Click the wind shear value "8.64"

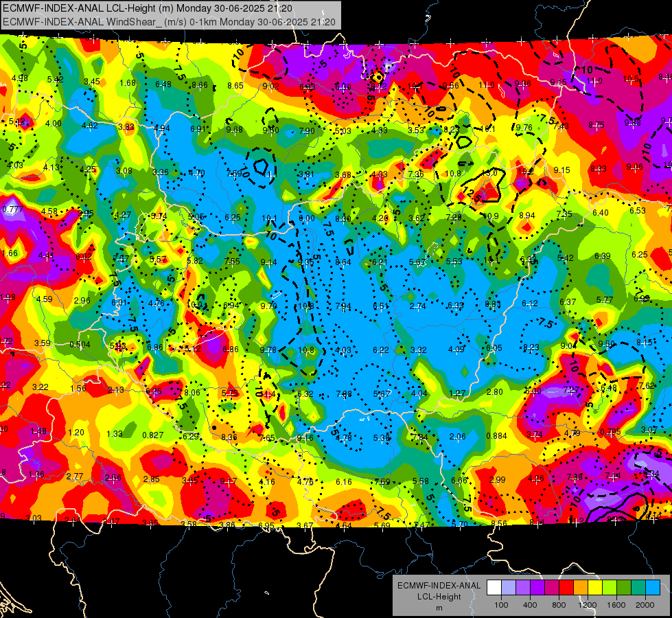[x=343, y=262]
